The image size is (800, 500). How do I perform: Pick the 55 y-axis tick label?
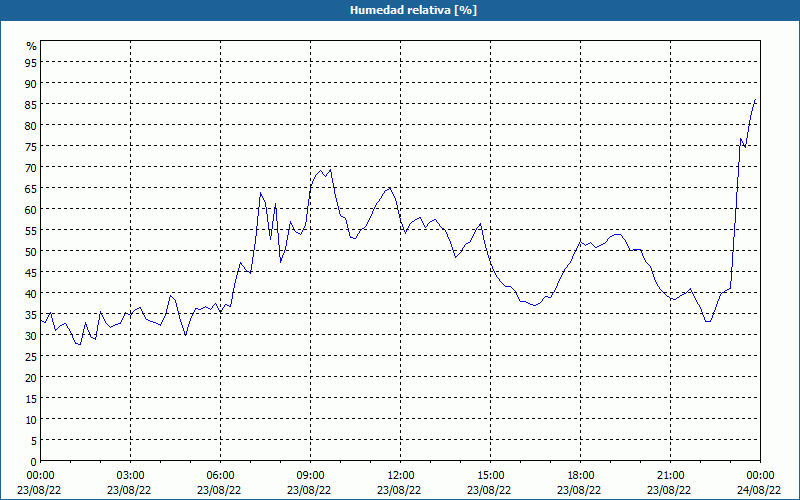coord(31,230)
